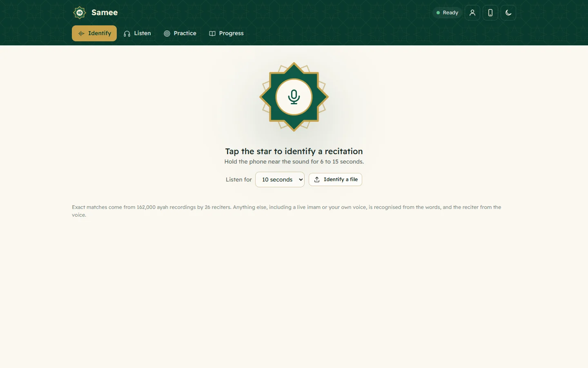The width and height of the screenshot is (588, 368).
Task: Switch to the Listen tab
Action: (x=137, y=34)
